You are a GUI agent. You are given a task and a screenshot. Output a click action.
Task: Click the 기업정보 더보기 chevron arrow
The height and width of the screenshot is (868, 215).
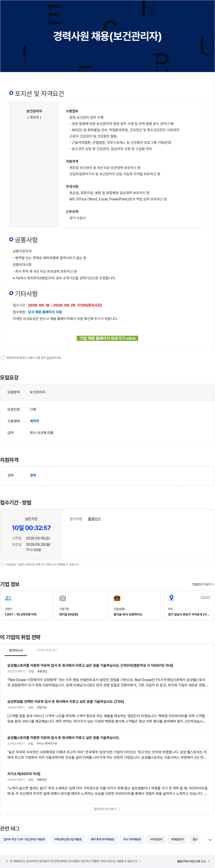[x=213, y=584]
